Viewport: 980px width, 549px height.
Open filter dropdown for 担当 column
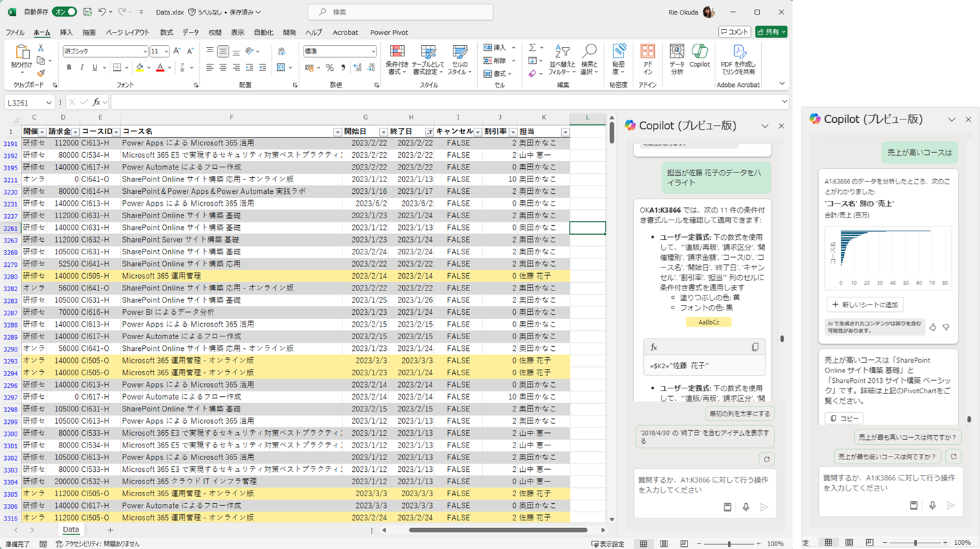coord(565,132)
